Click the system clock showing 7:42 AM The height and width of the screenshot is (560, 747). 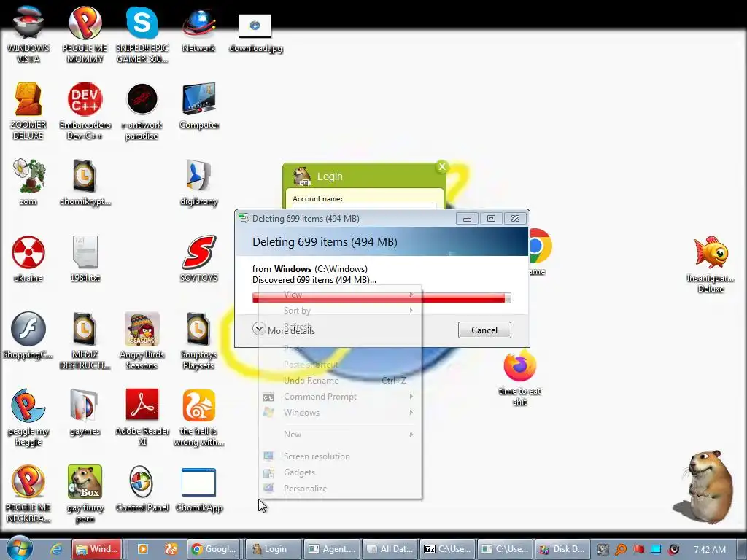(x=710, y=550)
